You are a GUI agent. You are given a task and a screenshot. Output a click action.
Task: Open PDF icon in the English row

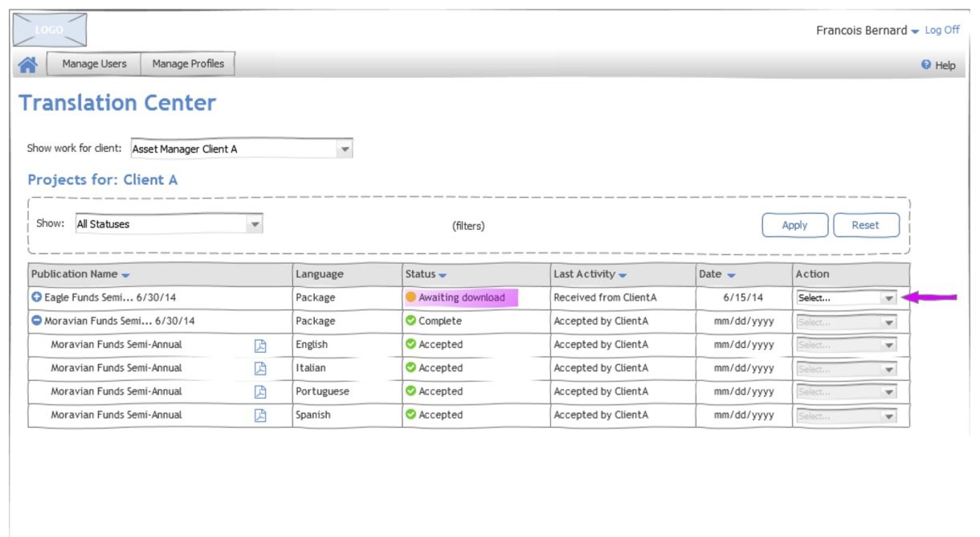click(260, 345)
